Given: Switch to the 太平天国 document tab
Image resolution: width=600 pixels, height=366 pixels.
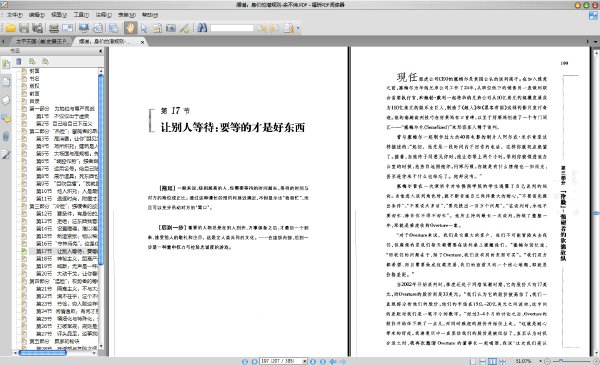Looking at the screenshot, I should 40,41.
